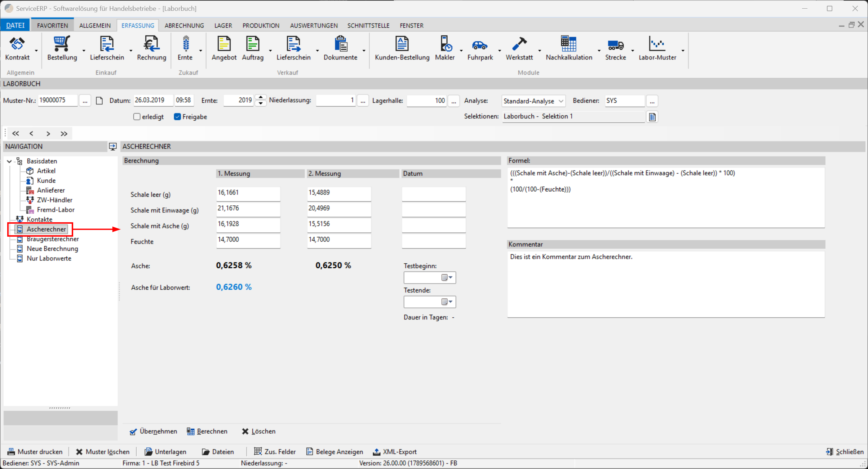
Task: Click the new document icon beside Muster-Nr.
Action: [99, 100]
